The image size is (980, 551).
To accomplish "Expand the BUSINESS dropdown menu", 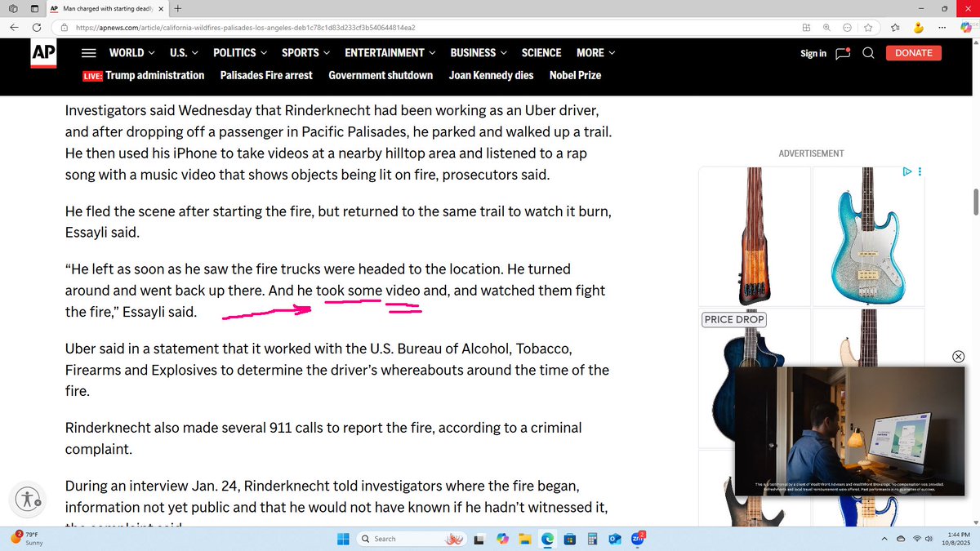I will point(479,52).
